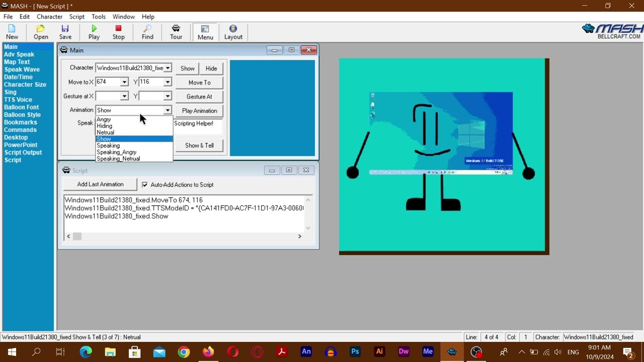
Task: Open the Help menu
Action: (148, 17)
